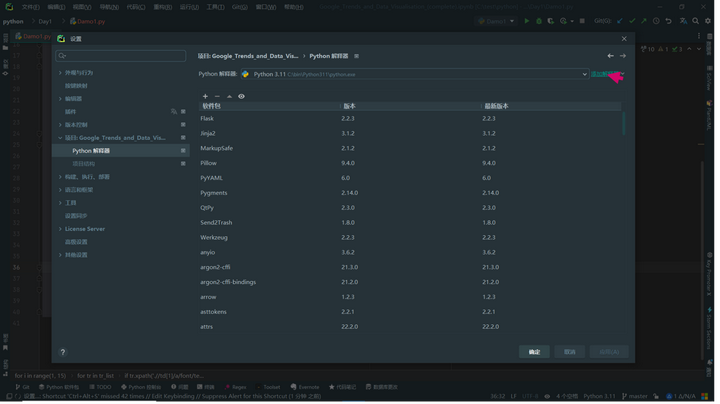The width and height of the screenshot is (720, 404).
Task: Click the add interpreter link
Action: pyautogui.click(x=607, y=74)
